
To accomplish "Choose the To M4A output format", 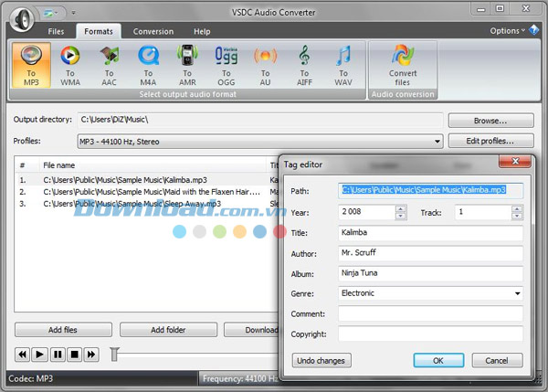I will [148, 65].
